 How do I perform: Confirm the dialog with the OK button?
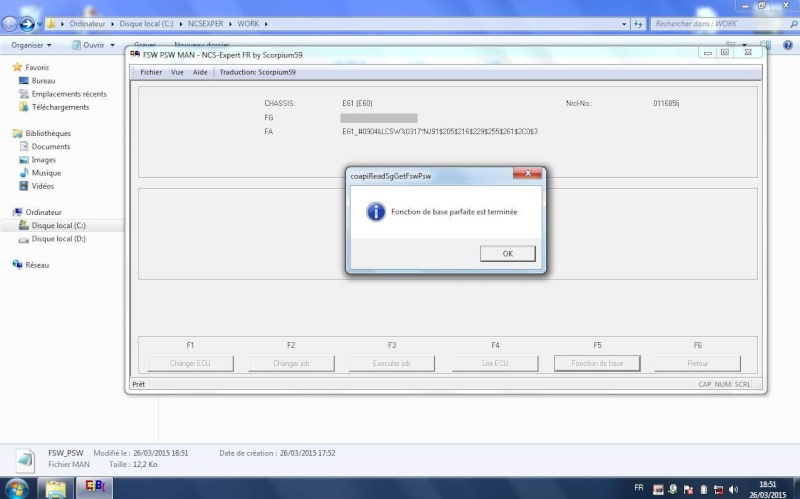(x=508, y=254)
